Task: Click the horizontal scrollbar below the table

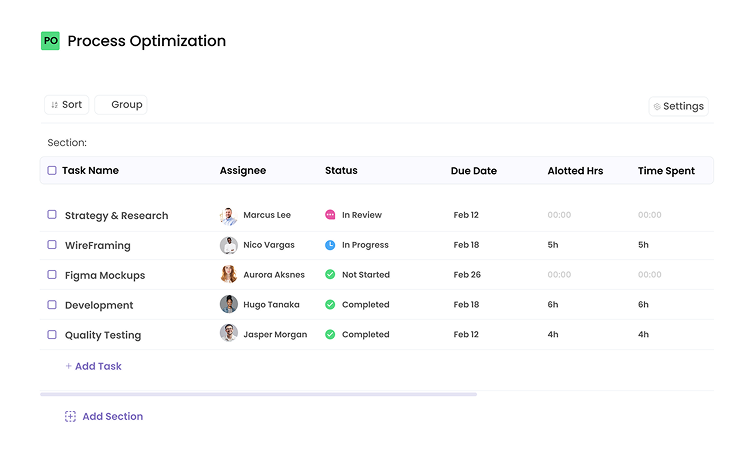Action: click(258, 394)
